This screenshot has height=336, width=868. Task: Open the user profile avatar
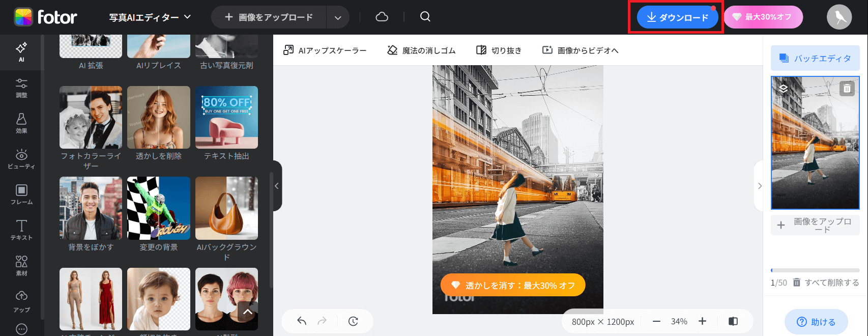click(x=839, y=17)
